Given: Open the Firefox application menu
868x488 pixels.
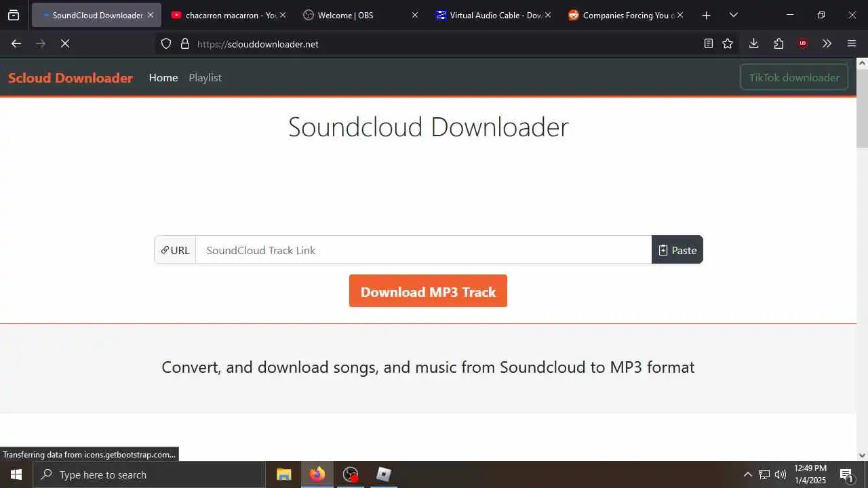Looking at the screenshot, I should coord(852,43).
